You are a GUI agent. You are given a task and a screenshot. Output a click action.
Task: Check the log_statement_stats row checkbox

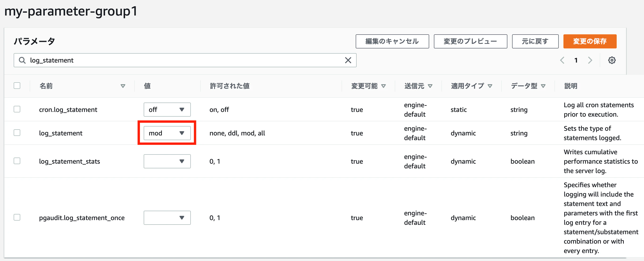17,161
